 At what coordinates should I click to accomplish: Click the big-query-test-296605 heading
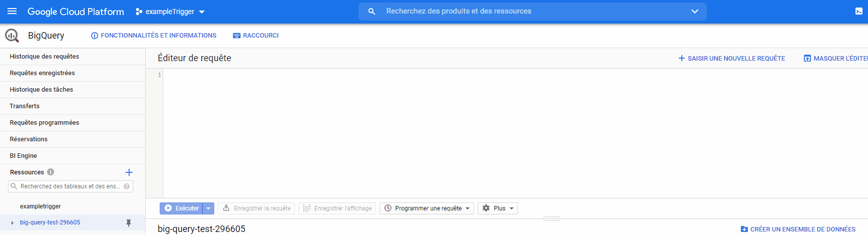point(201,229)
